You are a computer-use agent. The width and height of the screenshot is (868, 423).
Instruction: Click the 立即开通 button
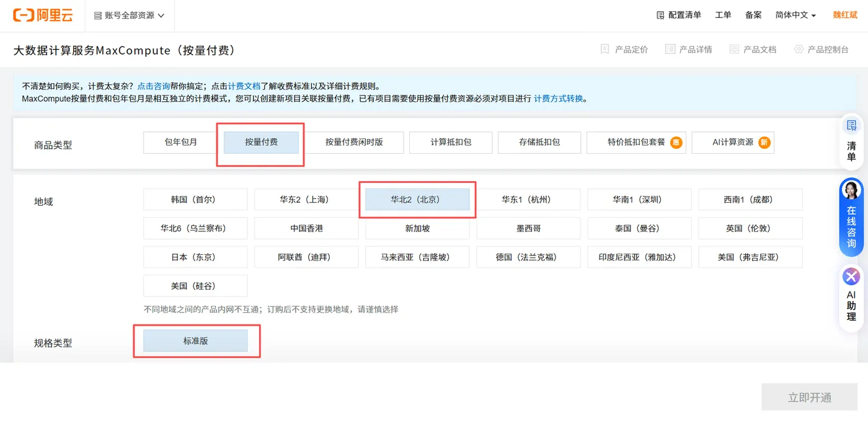coord(809,398)
